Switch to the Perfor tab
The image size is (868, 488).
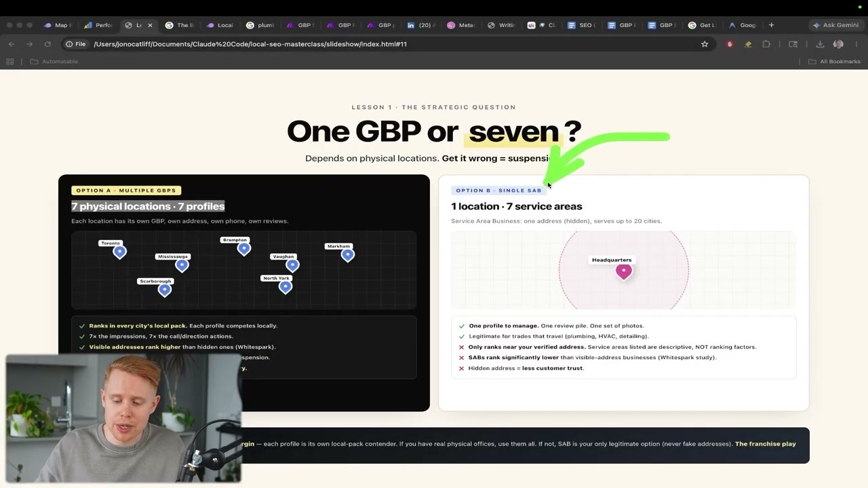click(98, 25)
